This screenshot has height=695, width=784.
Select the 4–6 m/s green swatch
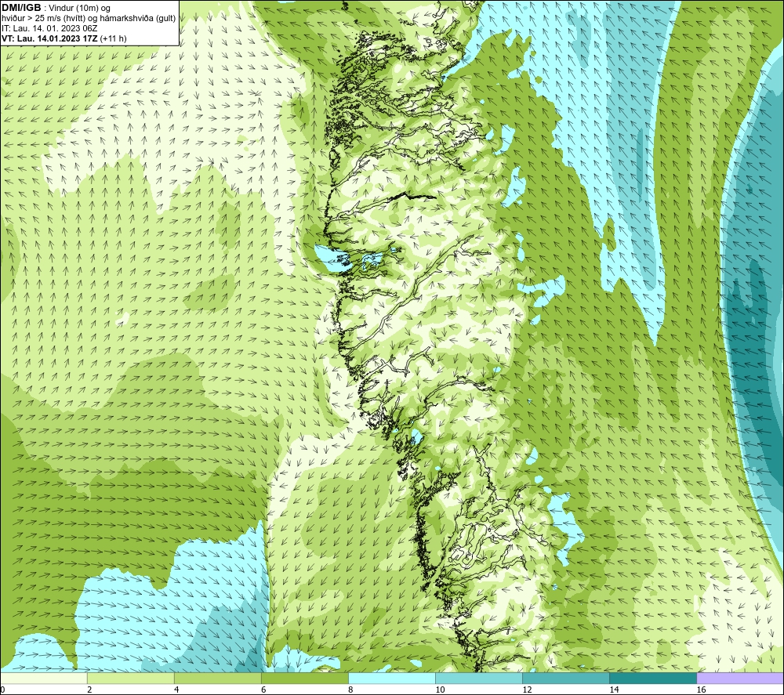coord(217,678)
